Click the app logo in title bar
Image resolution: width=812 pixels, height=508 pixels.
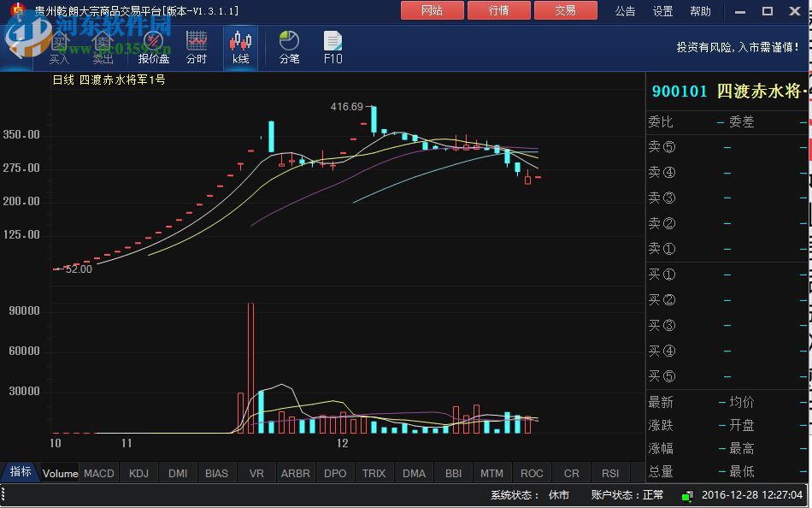tap(19, 10)
